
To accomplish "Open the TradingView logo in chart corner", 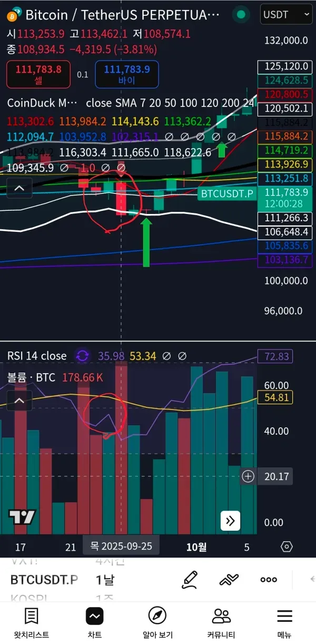I will 22,517.
